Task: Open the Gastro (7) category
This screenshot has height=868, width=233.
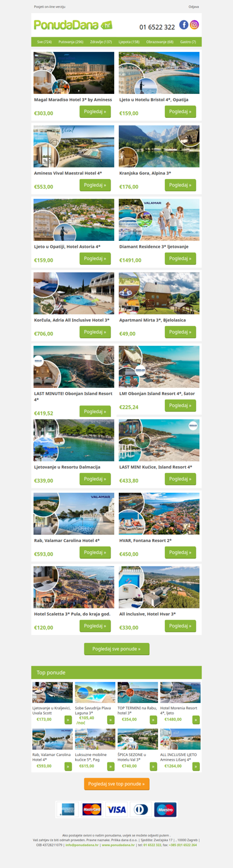Action: [189, 42]
